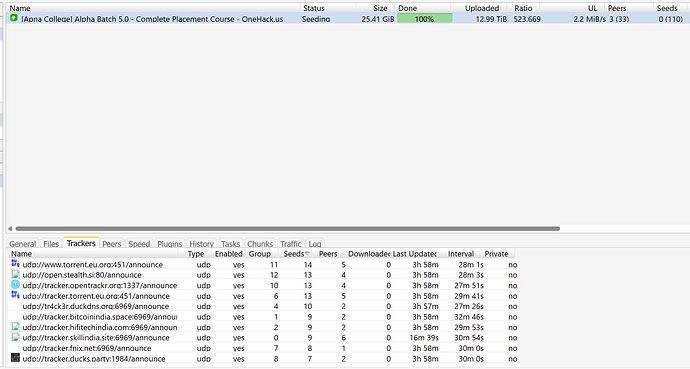Open the Chunks tab
Screen dimensions: 690x369
click(260, 244)
